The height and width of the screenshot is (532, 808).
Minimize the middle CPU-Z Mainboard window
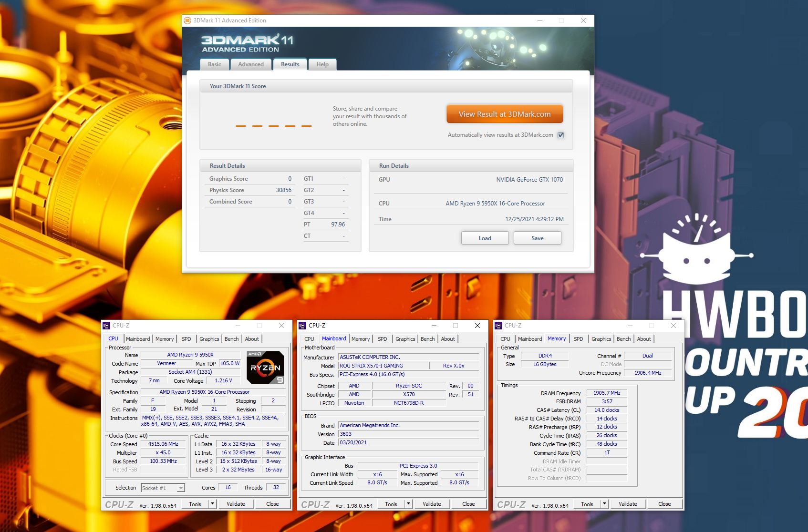tap(434, 326)
